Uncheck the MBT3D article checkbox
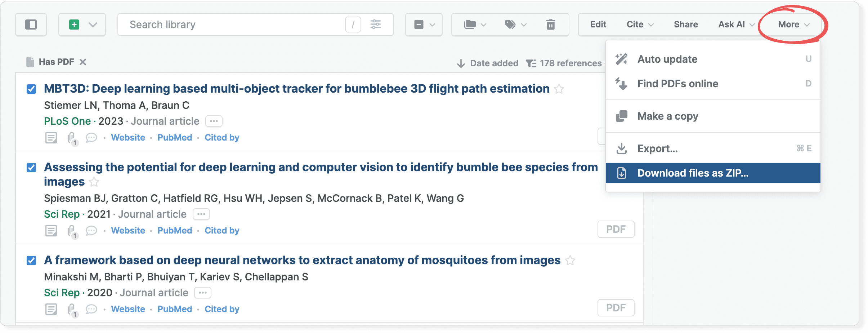Viewport: 868px width, 333px height. [x=31, y=89]
